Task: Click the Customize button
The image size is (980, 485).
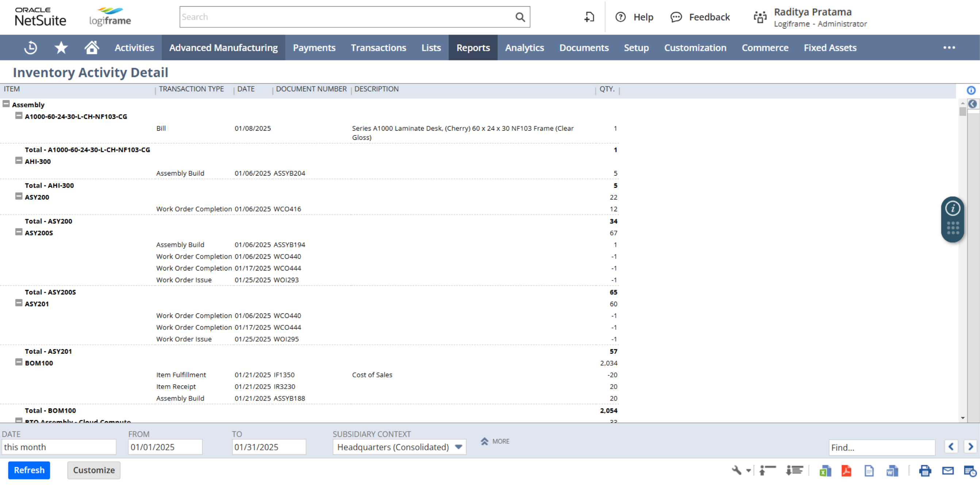Action: (93, 470)
